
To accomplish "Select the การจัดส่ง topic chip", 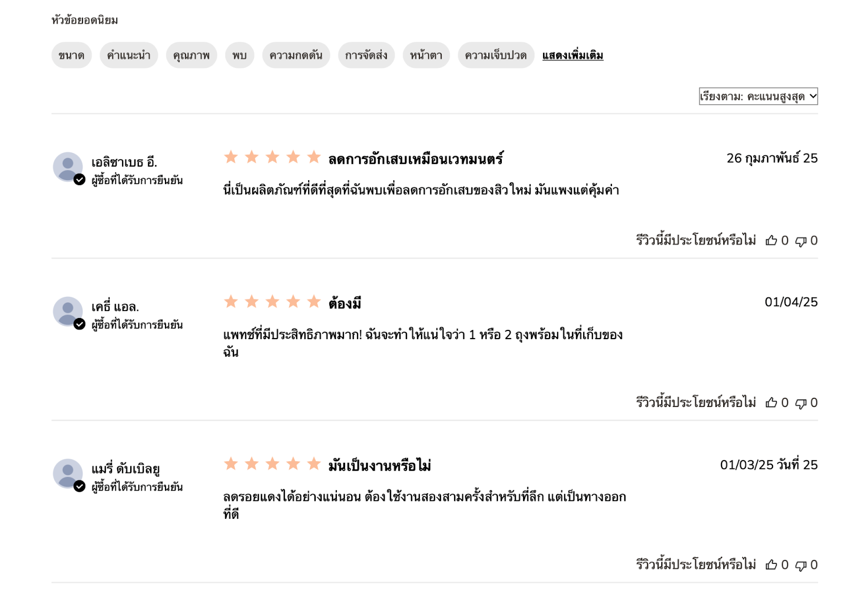I will point(366,55).
